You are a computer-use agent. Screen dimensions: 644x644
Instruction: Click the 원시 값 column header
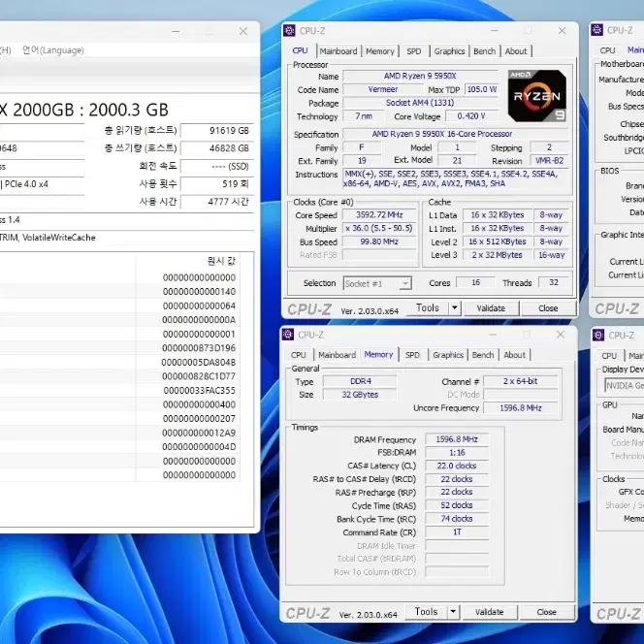tap(221, 261)
